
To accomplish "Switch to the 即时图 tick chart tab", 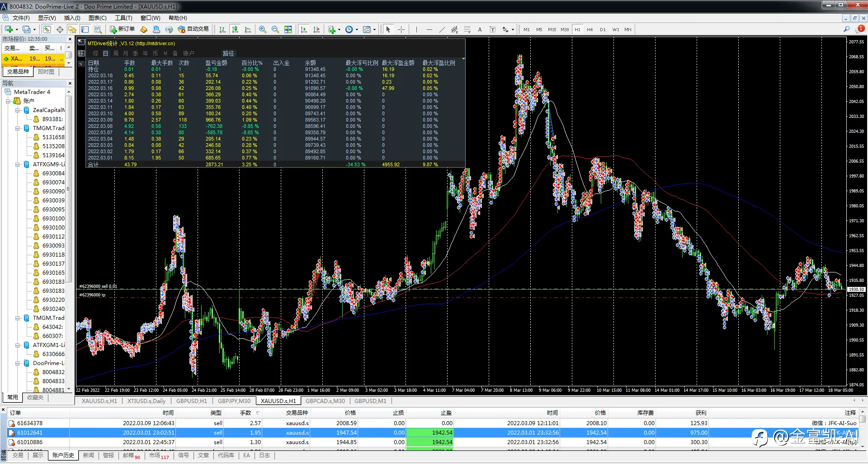I will tap(46, 72).
